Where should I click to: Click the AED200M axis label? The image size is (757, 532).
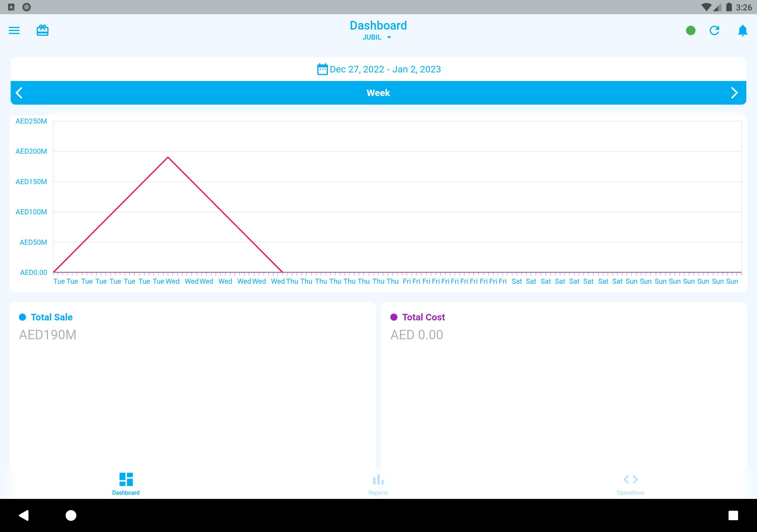coord(31,151)
